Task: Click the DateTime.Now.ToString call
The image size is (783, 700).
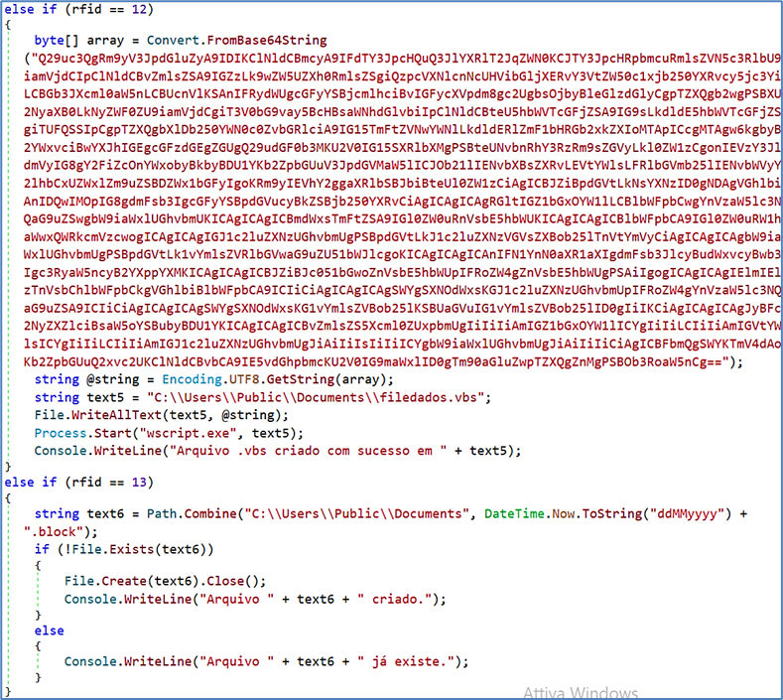Action: [607, 514]
